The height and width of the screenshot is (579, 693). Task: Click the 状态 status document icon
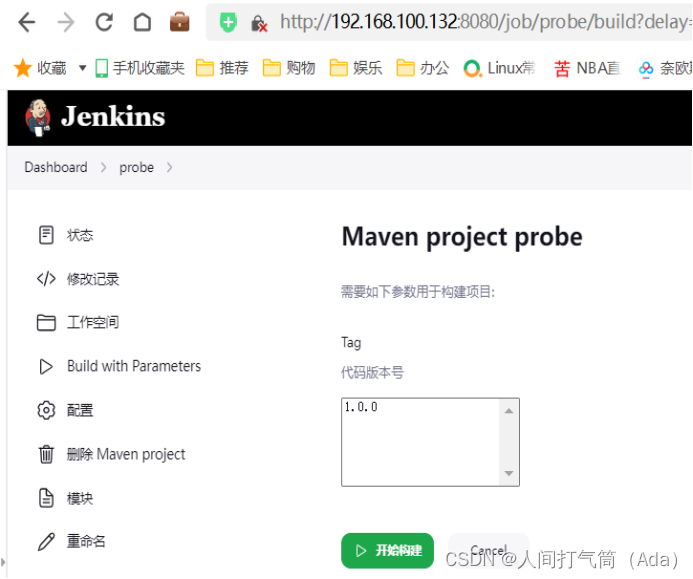coord(46,235)
